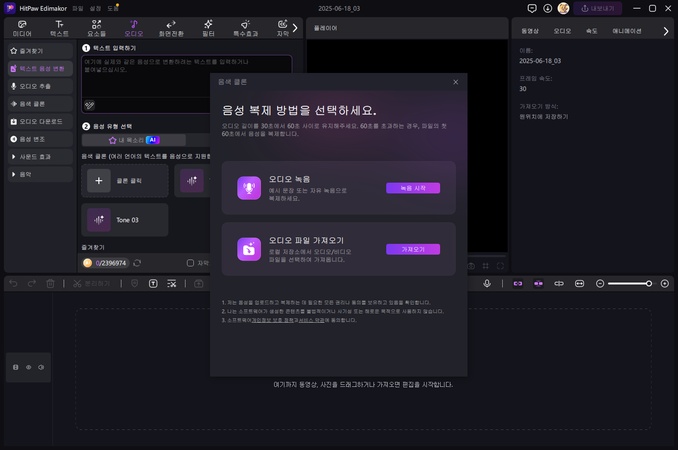Click the 녹음 시작 start recording button

coord(413,188)
